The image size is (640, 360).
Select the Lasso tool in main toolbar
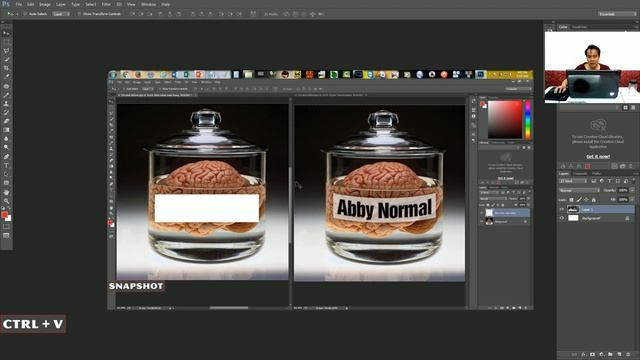6,51
